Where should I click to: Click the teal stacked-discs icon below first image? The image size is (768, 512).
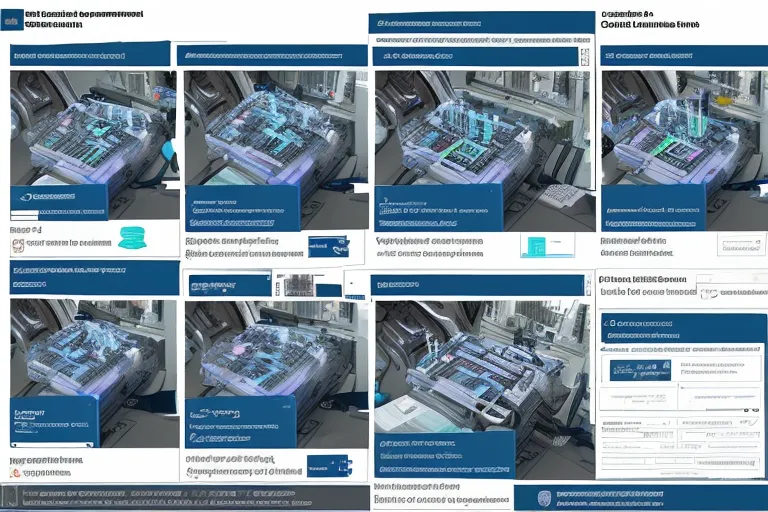(133, 238)
